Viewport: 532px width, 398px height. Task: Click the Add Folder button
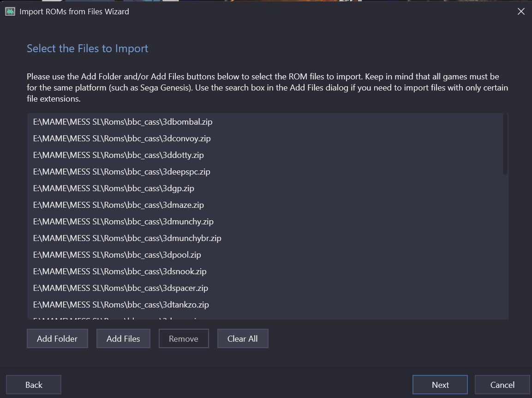tap(57, 338)
